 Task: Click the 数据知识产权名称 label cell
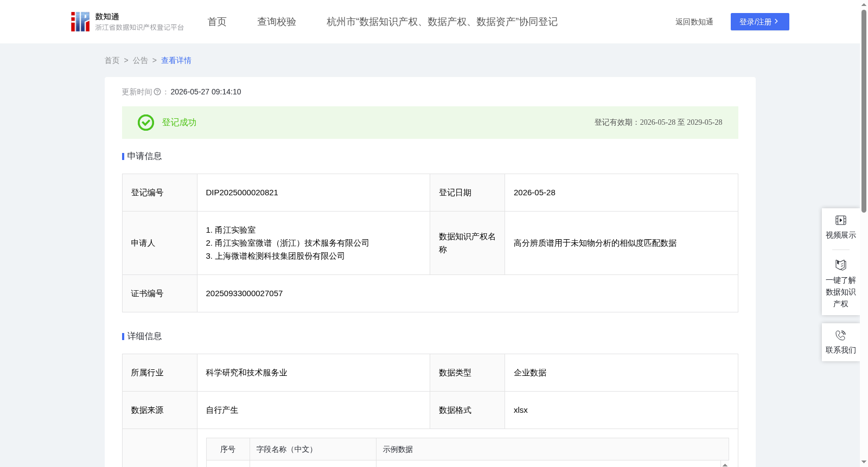[468, 243]
